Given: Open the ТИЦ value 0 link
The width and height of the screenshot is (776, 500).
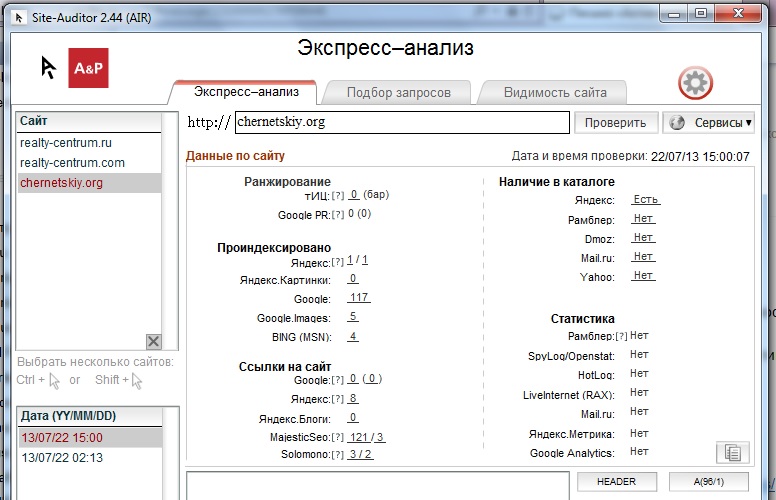Looking at the screenshot, I should pos(353,195).
